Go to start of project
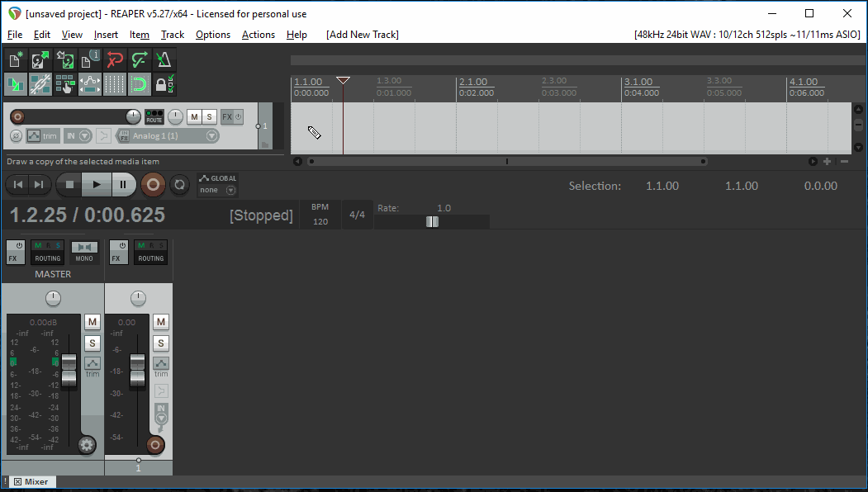Viewport: 868px width, 492px height. [18, 185]
